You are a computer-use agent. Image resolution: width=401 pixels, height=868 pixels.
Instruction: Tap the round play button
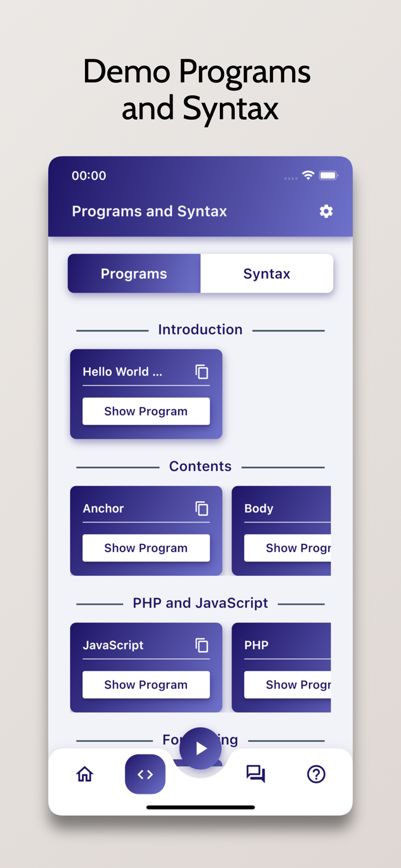pyautogui.click(x=200, y=748)
